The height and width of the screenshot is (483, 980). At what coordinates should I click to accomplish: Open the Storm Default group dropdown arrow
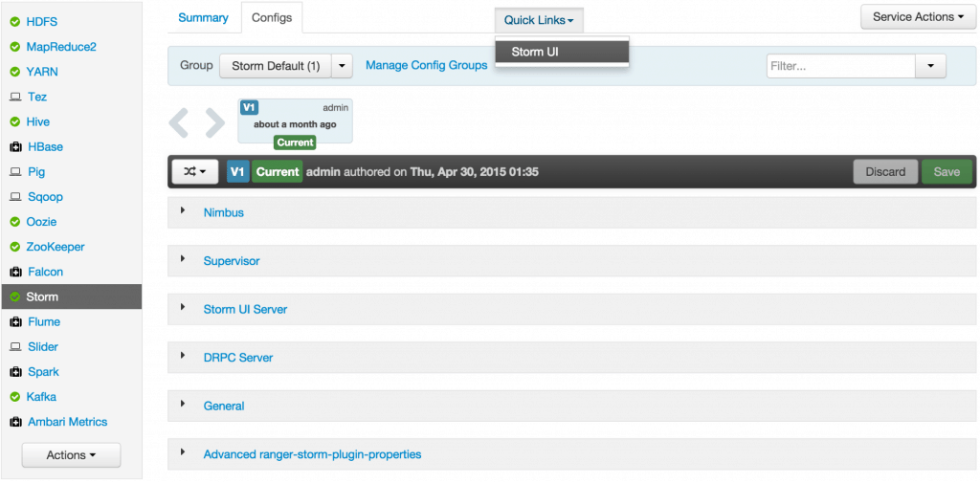point(343,66)
